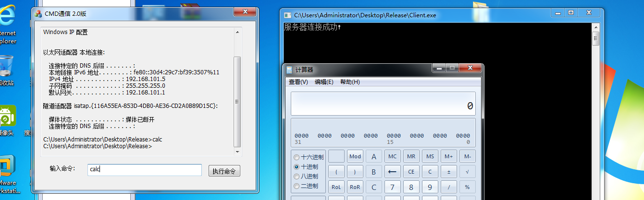Maximize the Client.exe console window
This screenshot has height=200, width=644.
571,12
